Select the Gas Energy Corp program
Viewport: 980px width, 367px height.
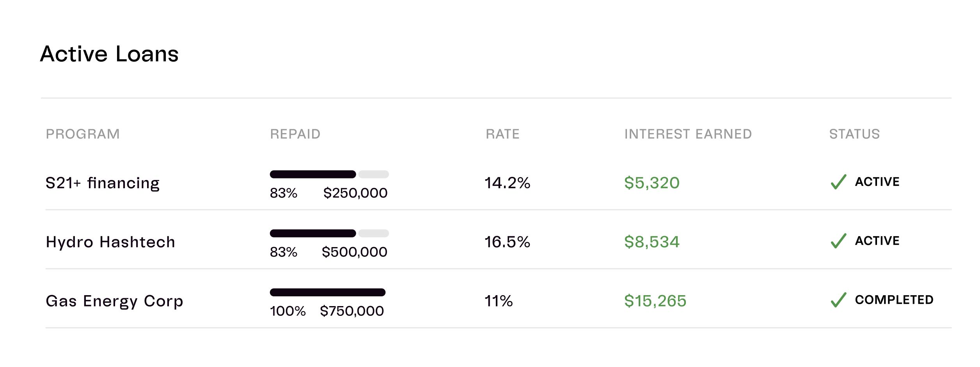pyautogui.click(x=114, y=301)
